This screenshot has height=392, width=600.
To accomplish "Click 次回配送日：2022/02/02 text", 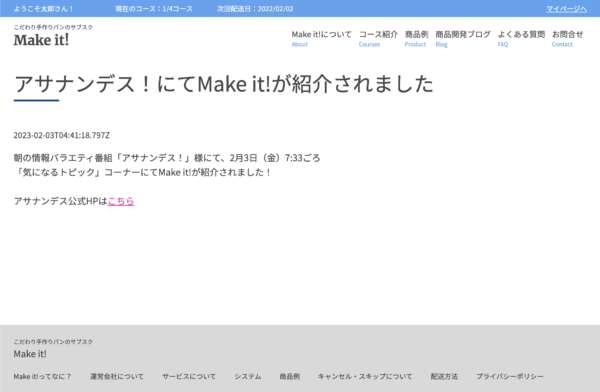I will [255, 9].
